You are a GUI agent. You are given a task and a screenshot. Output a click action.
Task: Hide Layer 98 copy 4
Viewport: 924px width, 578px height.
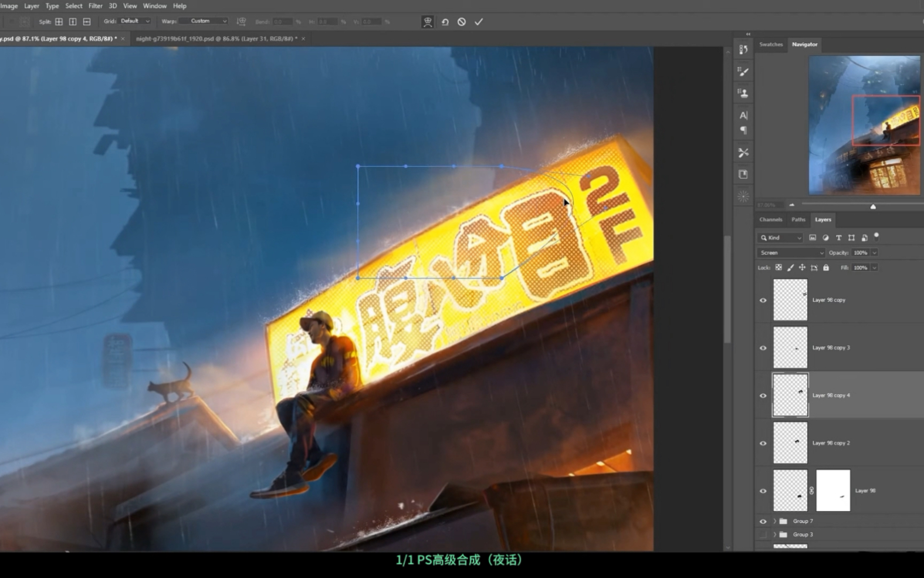763,396
